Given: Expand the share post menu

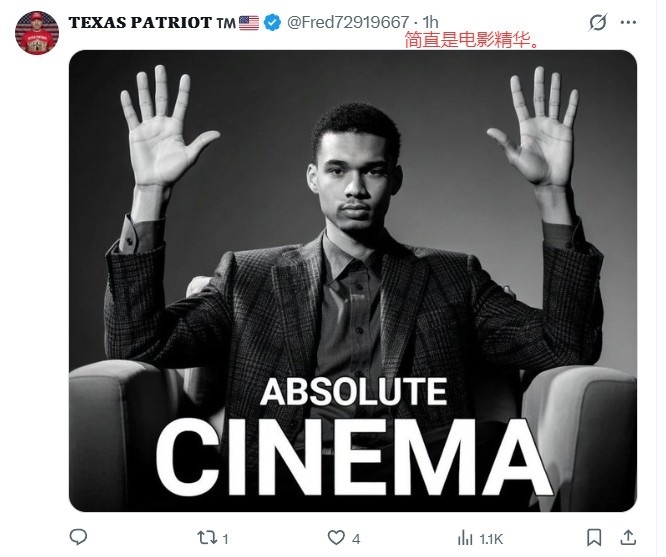Looking at the screenshot, I should coord(628,537).
